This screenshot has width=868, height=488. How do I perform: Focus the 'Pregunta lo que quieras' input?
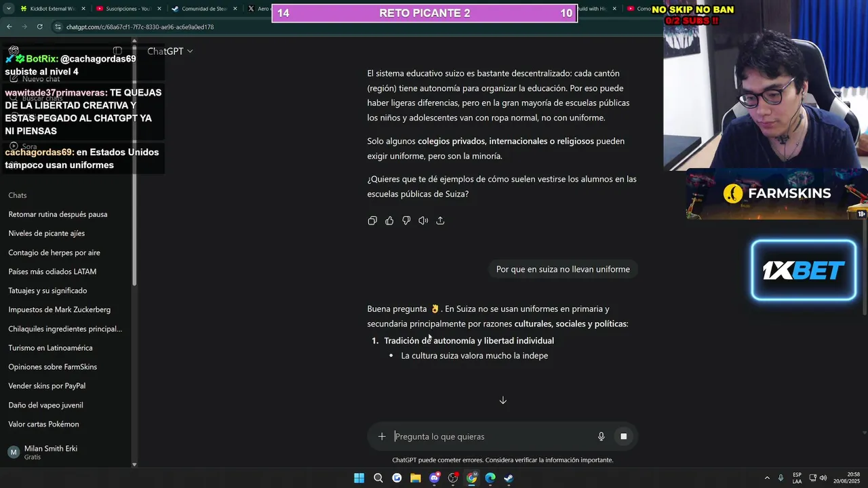click(493, 436)
